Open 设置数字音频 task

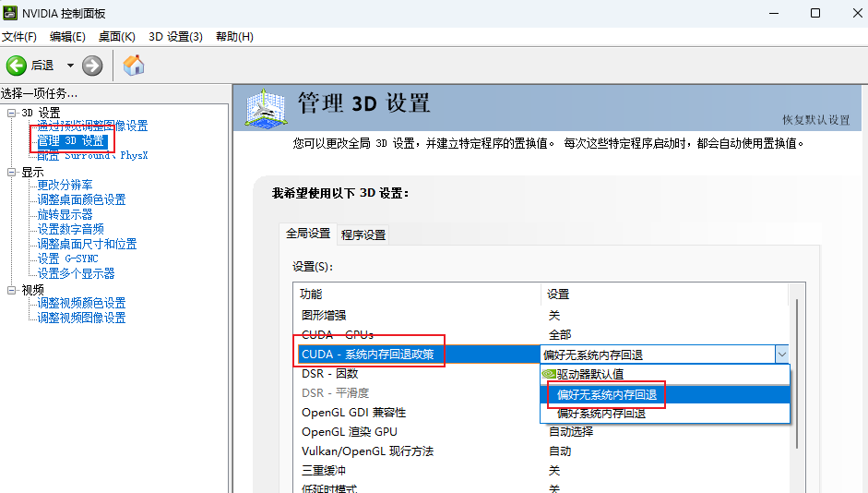(x=70, y=229)
